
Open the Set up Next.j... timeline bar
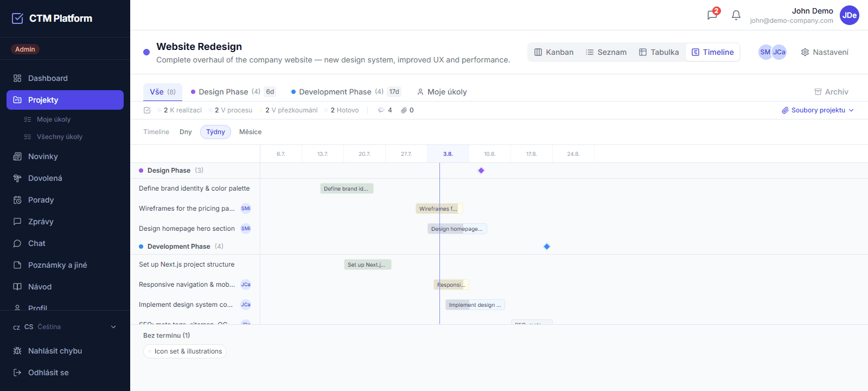point(367,264)
